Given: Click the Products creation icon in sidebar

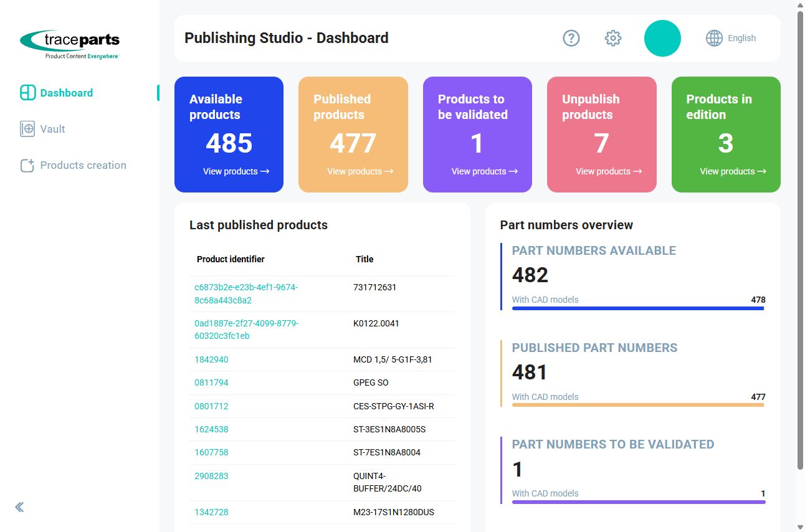Looking at the screenshot, I should point(27,165).
